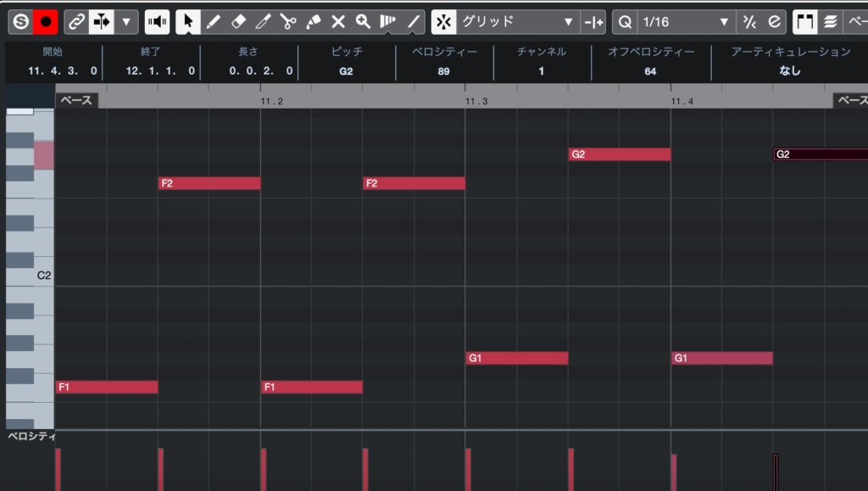Toggle Snap on/off button
Image resolution: width=868 pixels, height=491 pixels.
(x=442, y=21)
